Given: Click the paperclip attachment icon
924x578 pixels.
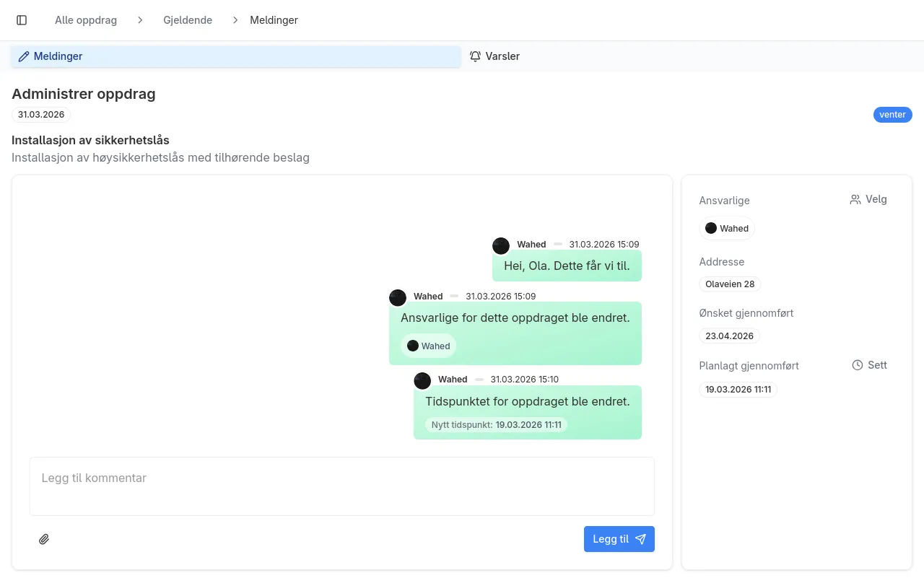Looking at the screenshot, I should (44, 539).
